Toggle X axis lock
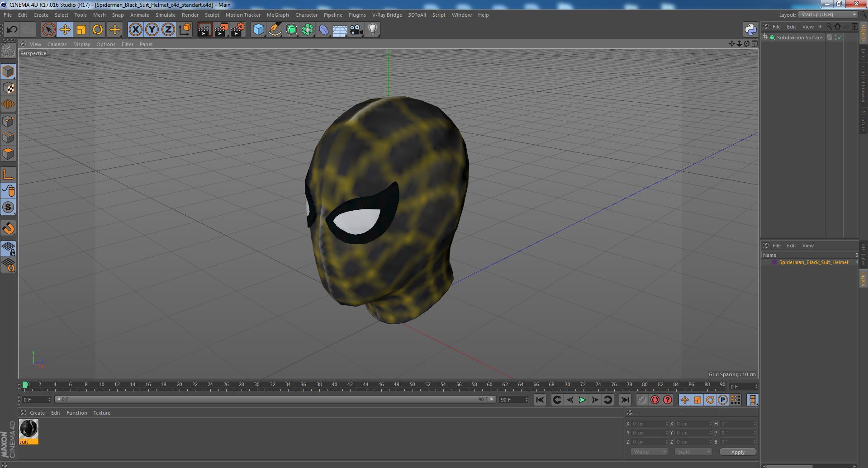The height and width of the screenshot is (468, 868). coord(135,30)
